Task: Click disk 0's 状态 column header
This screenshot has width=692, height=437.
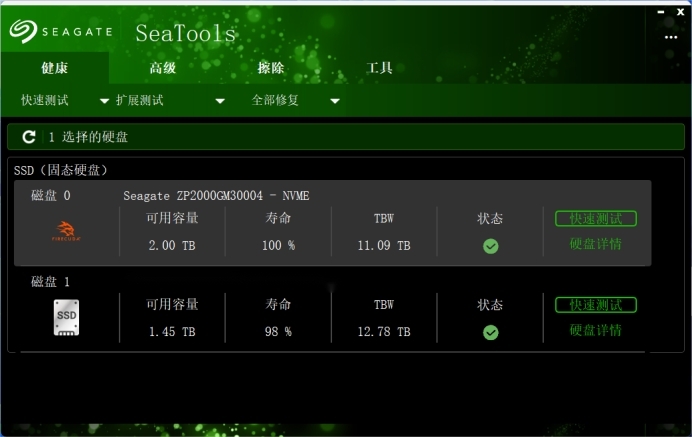Action: coord(490,218)
